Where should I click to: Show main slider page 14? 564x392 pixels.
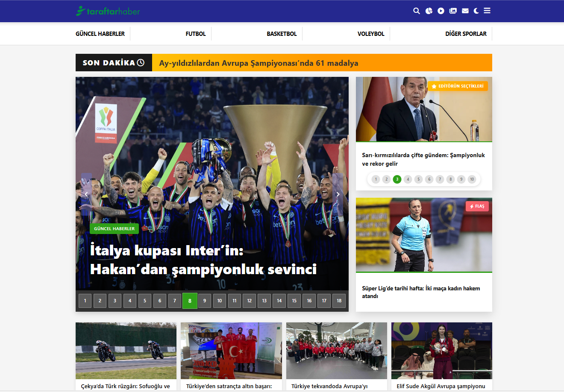click(279, 301)
